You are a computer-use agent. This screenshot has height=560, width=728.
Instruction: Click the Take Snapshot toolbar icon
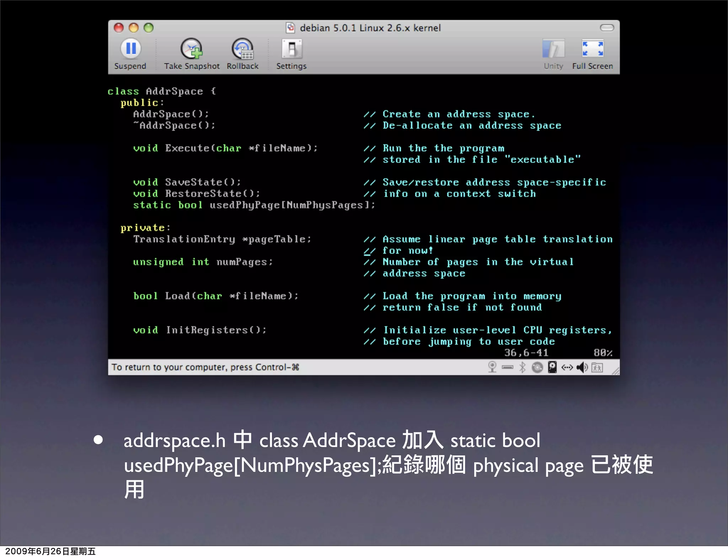[192, 49]
